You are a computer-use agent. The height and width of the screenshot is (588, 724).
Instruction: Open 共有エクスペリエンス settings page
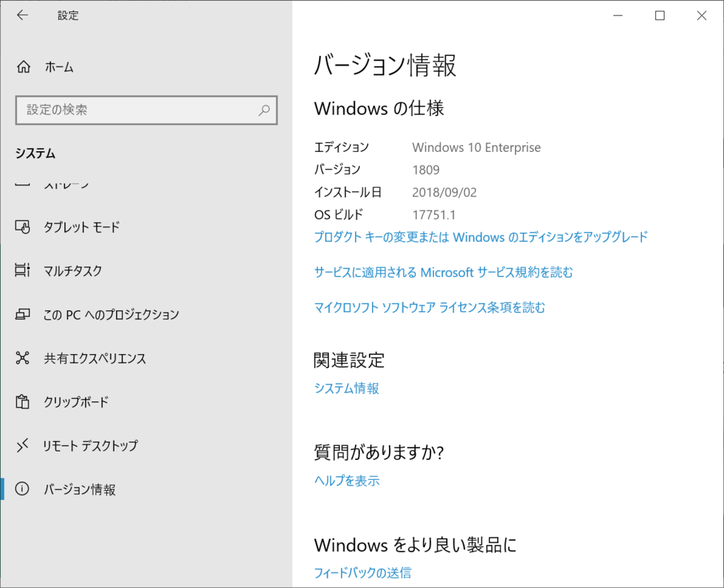coord(146,358)
